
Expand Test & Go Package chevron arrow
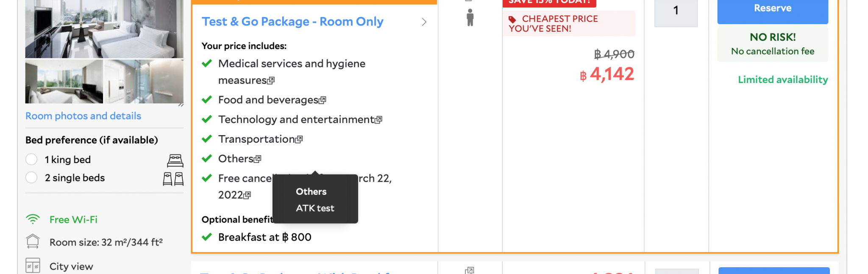[x=424, y=22]
